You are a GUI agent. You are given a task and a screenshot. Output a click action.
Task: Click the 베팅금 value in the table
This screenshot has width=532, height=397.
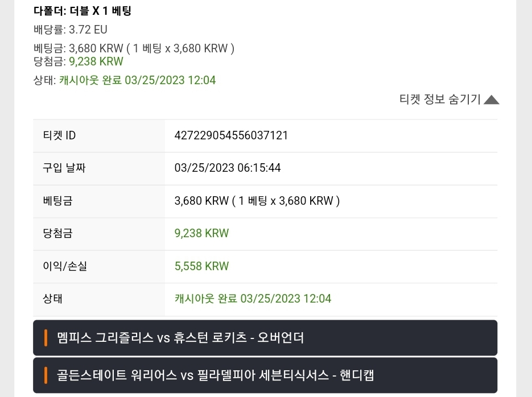257,201
